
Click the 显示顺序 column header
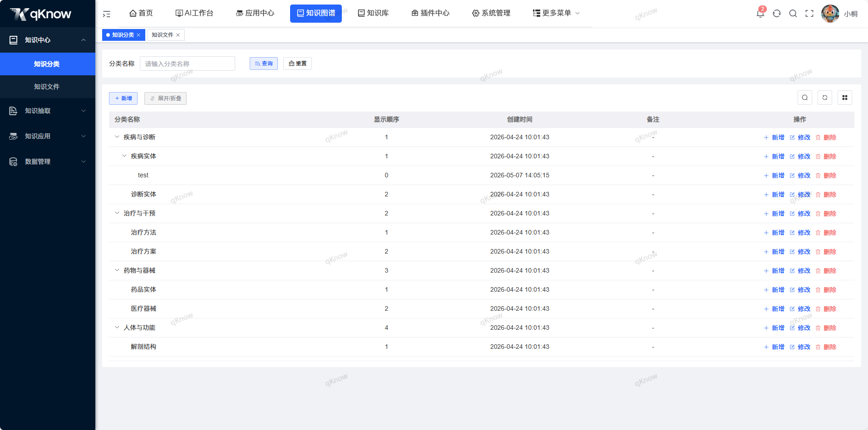click(386, 120)
